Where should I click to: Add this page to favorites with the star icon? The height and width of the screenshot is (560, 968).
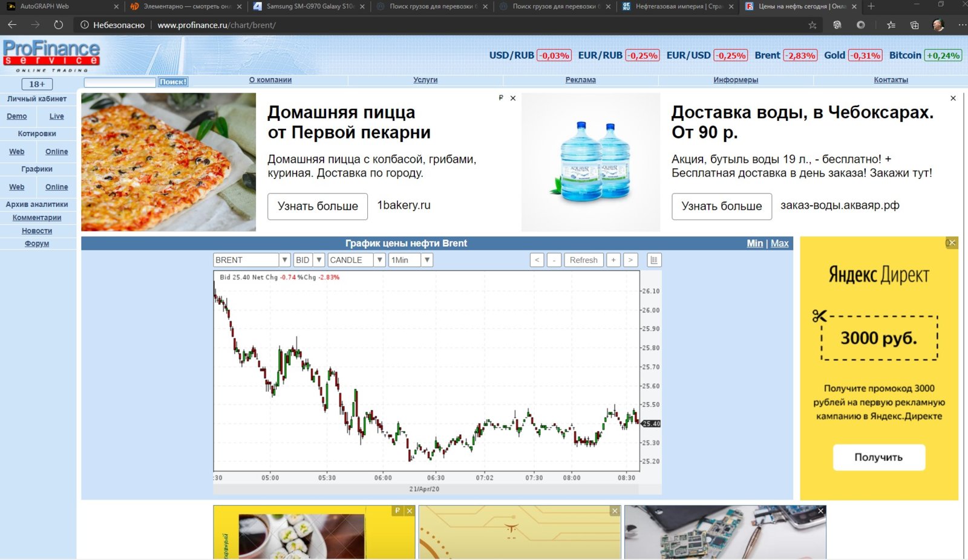pyautogui.click(x=813, y=25)
